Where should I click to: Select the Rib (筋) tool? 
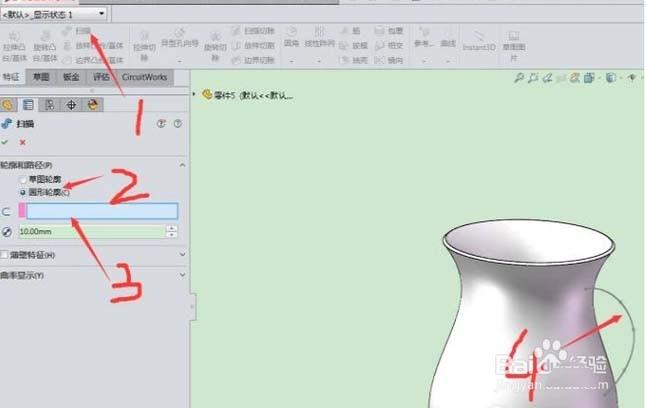(x=349, y=31)
